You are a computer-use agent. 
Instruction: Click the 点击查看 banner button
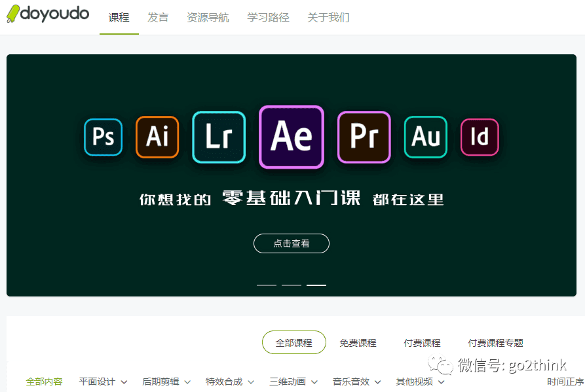(292, 243)
